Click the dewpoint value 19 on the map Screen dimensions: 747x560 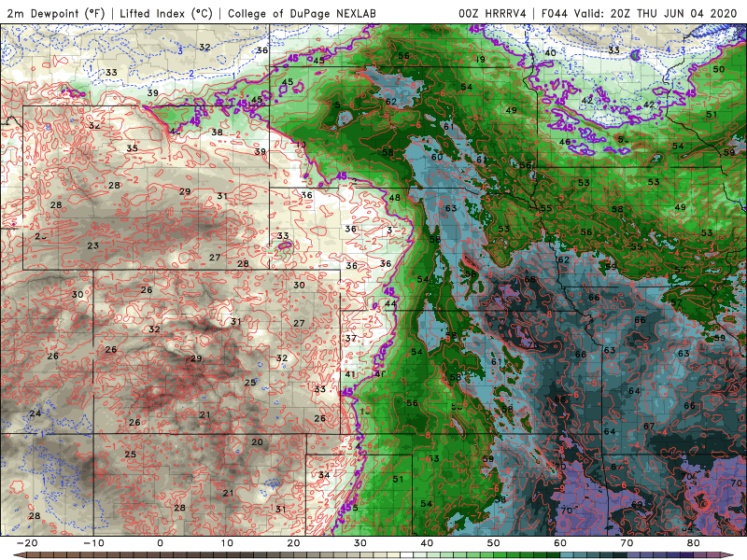(x=480, y=60)
